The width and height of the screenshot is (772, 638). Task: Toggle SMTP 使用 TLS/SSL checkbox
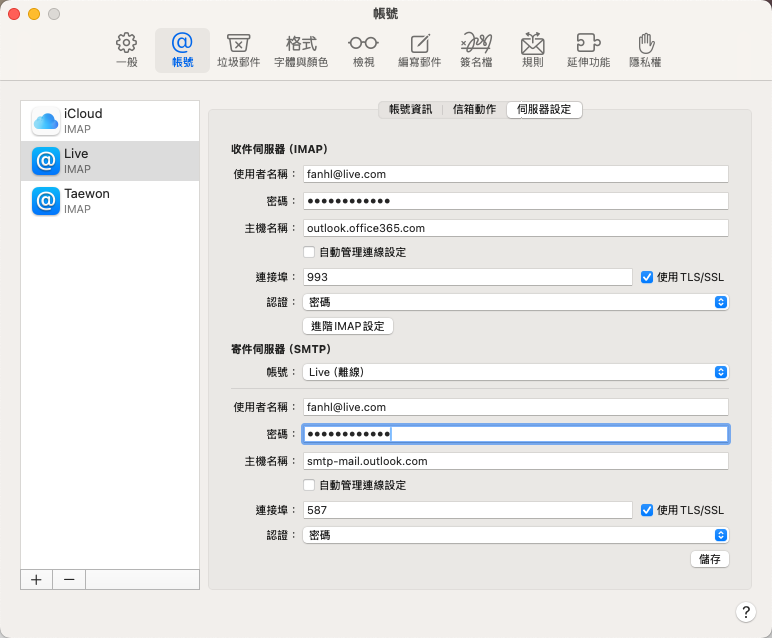647,510
